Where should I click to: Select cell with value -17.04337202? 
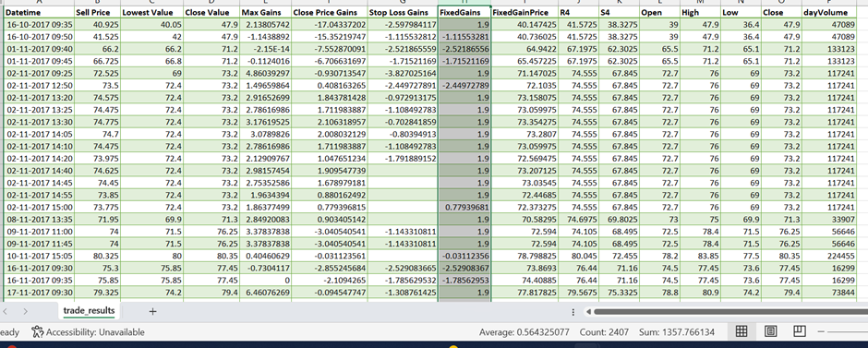pyautogui.click(x=330, y=24)
